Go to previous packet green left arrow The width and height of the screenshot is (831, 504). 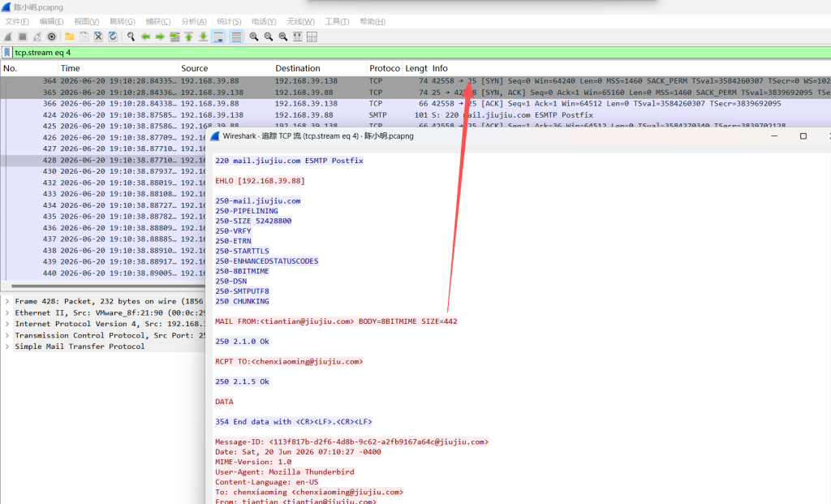[x=145, y=37]
